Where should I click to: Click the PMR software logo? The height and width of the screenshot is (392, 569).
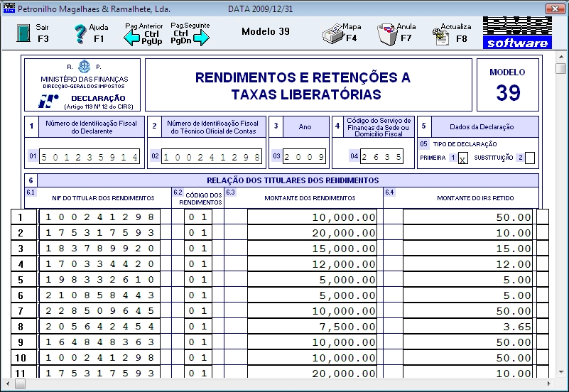(517, 33)
